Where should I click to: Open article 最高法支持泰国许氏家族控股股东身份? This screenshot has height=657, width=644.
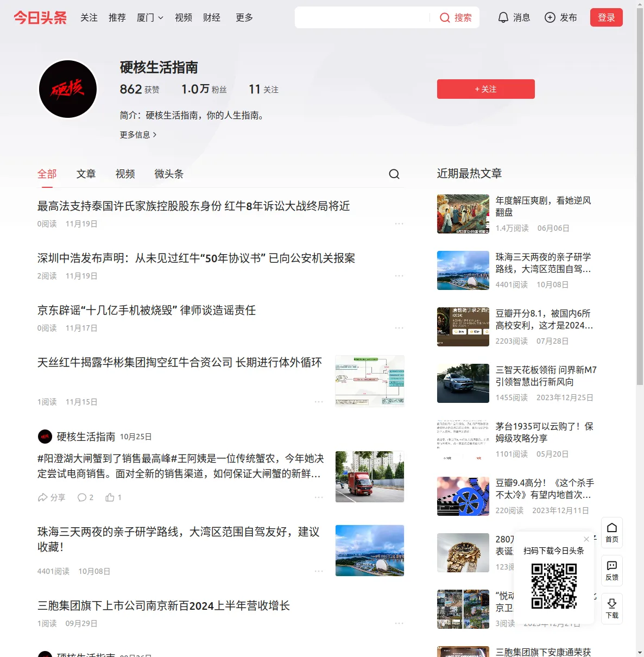(x=194, y=206)
